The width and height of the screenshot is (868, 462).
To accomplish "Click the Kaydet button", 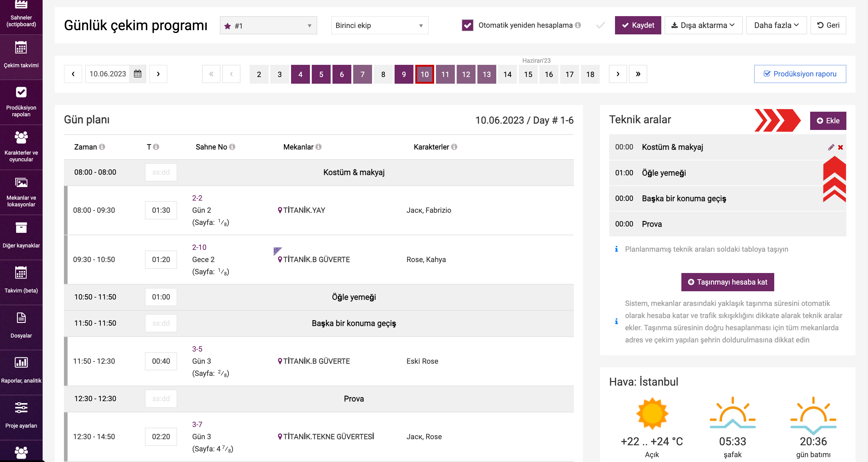I will [638, 25].
